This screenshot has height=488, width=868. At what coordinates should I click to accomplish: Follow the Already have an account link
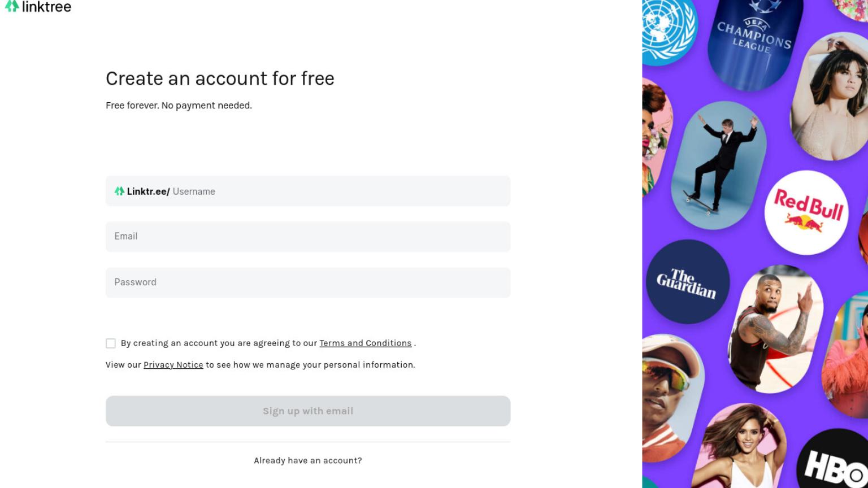pyautogui.click(x=308, y=460)
